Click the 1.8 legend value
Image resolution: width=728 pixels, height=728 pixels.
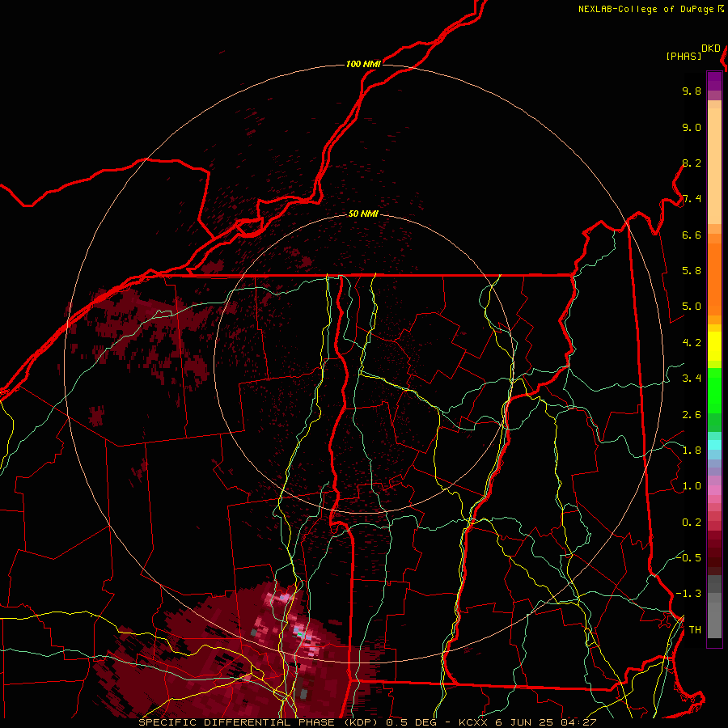pyautogui.click(x=692, y=451)
